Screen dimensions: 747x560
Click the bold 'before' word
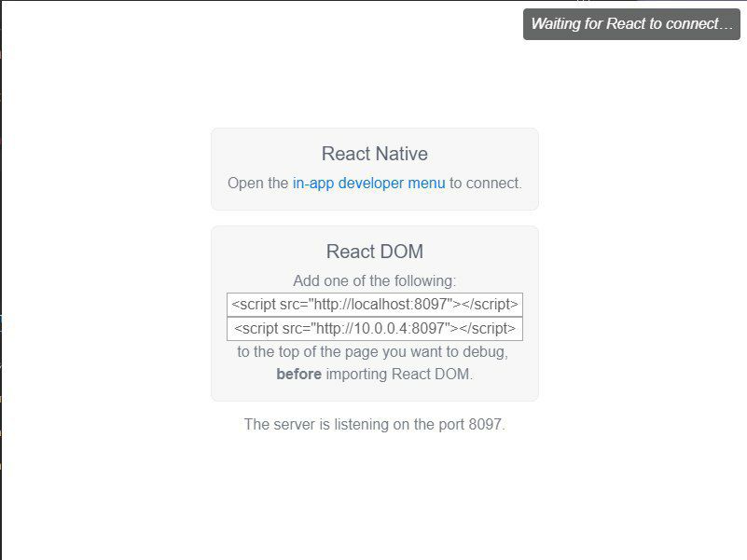[298, 375]
